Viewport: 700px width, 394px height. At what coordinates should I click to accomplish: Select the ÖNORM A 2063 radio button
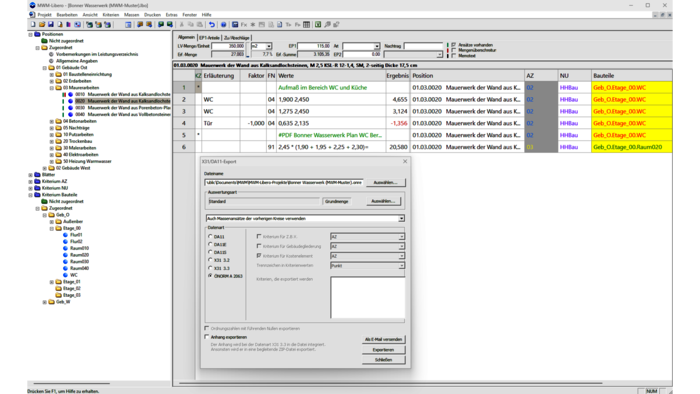coord(210,276)
